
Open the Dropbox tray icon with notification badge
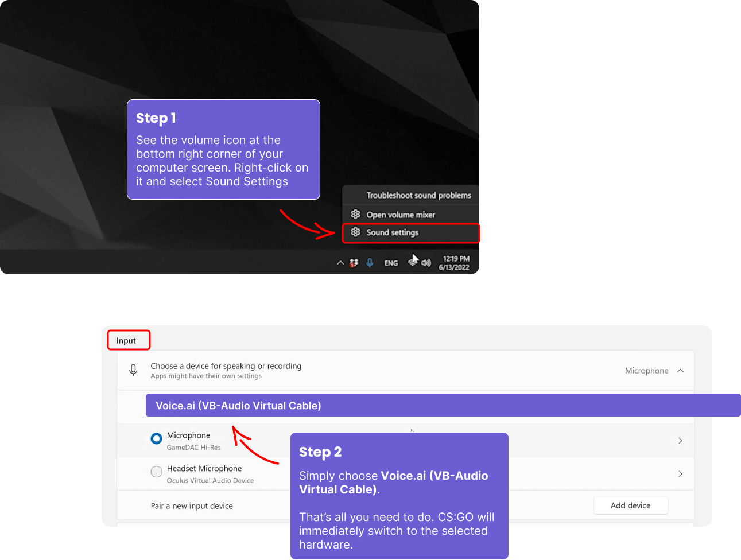click(354, 263)
